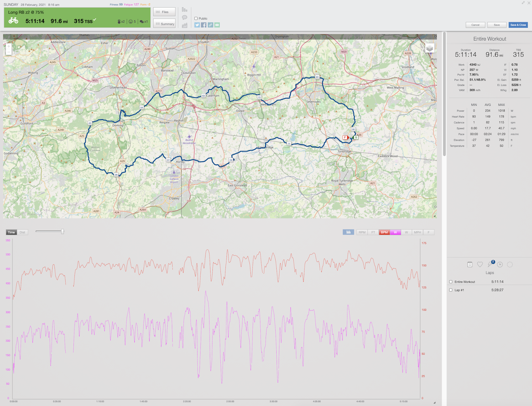Click the TSS compliance checkmark icon

coord(94,20)
